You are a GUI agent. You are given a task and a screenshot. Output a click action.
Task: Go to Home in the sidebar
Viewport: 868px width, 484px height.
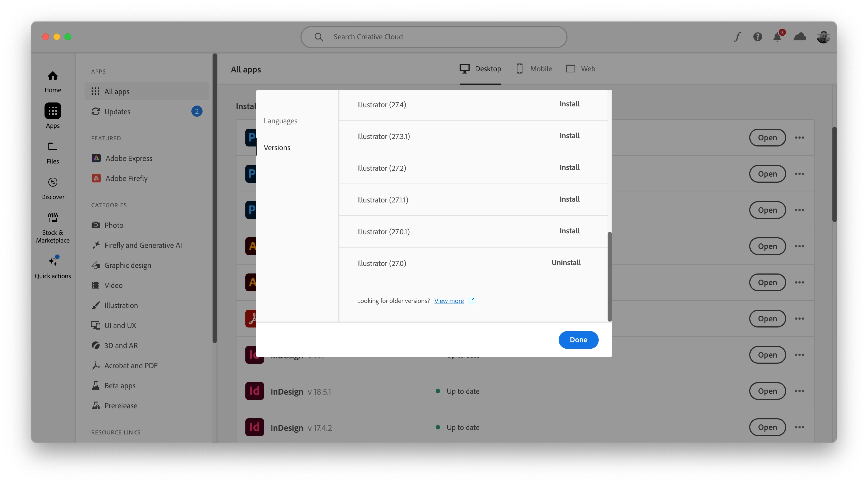pos(53,81)
